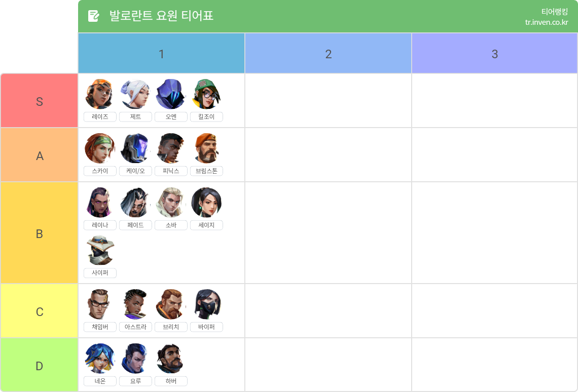Click the empty A tier cell in column 2

328,155
